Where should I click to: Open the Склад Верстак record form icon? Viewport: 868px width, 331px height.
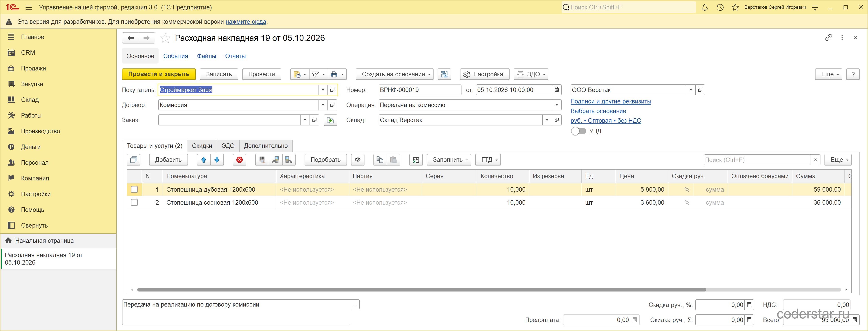tap(557, 120)
